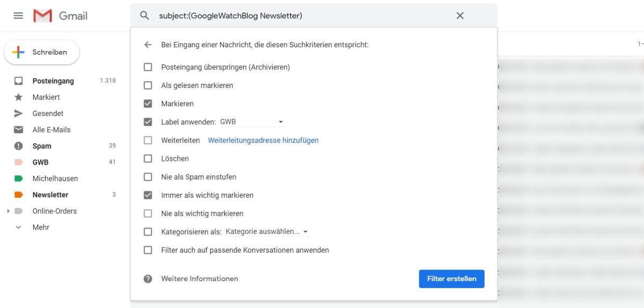Image resolution: width=644 pixels, height=308 pixels.
Task: Open the Posteingang folder
Action: (x=53, y=81)
